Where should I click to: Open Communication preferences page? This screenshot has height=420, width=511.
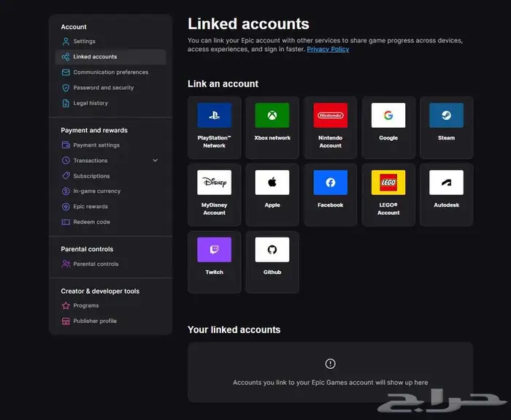tap(110, 72)
